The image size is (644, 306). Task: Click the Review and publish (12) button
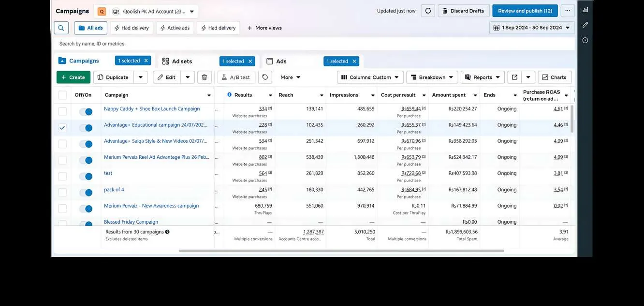click(525, 11)
